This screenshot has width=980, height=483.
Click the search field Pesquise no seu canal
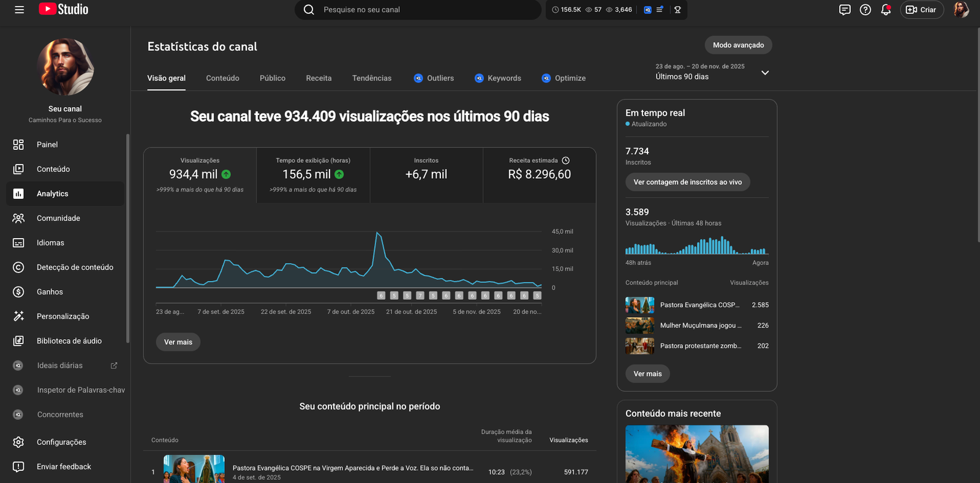[423, 10]
